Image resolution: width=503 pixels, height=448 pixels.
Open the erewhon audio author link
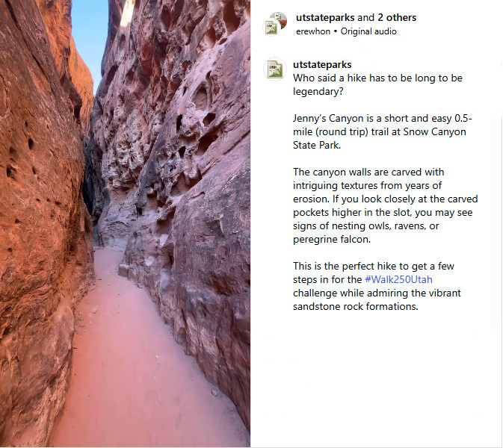point(313,31)
